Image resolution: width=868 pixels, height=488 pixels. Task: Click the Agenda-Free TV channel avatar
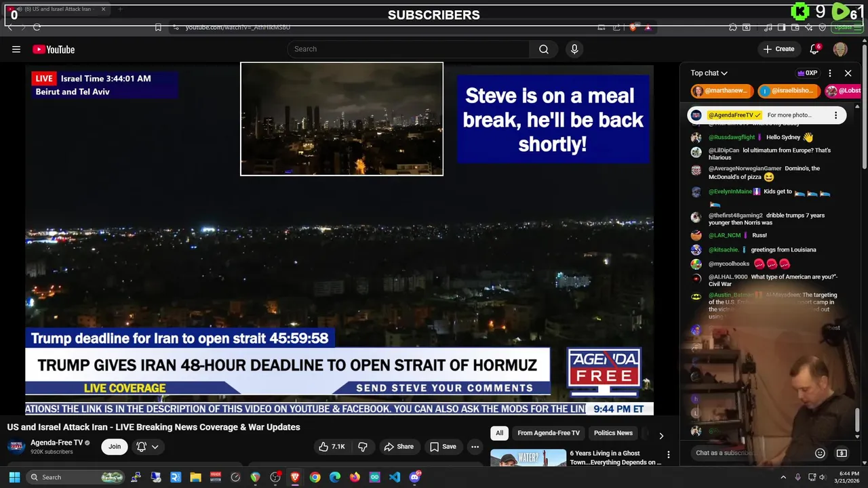coord(16,447)
